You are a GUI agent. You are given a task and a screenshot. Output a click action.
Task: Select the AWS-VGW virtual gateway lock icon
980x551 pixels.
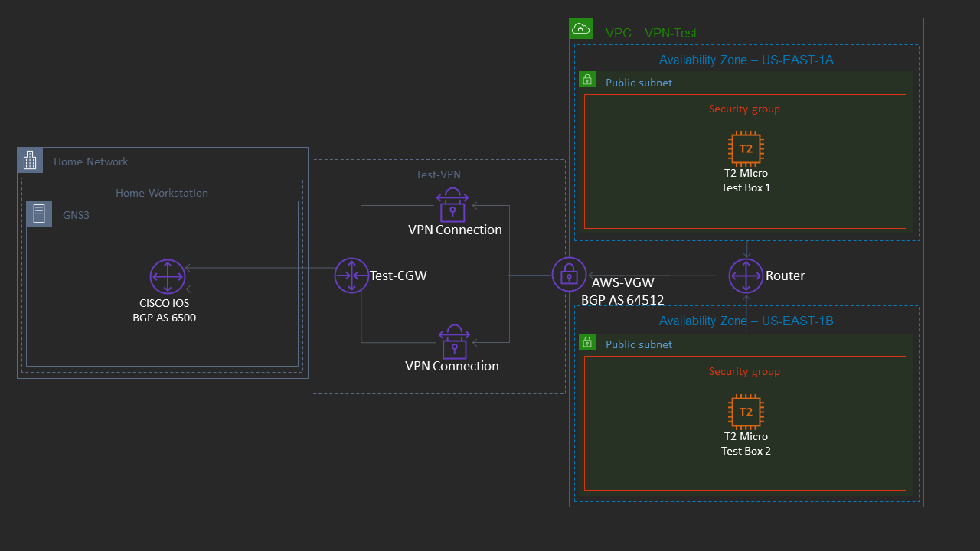click(570, 274)
